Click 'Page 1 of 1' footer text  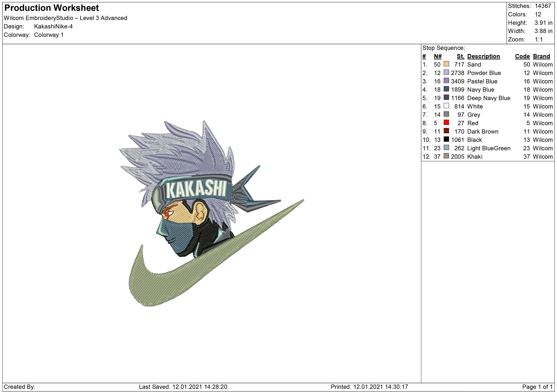point(537,387)
